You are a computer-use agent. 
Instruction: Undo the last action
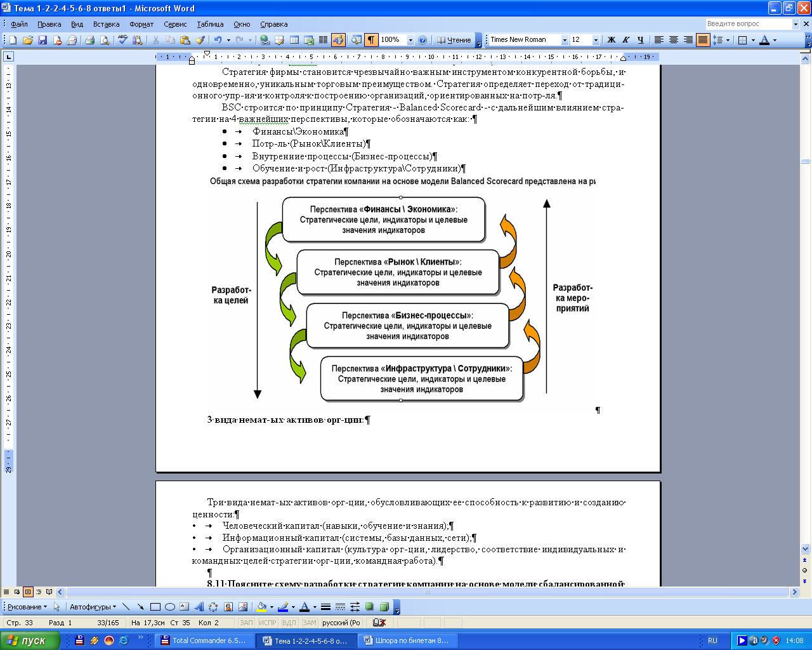click(x=218, y=40)
